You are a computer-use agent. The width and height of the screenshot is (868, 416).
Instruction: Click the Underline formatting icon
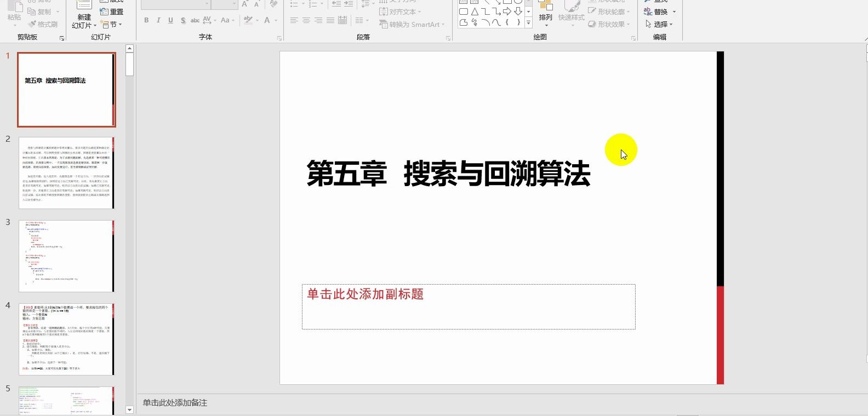tap(170, 20)
